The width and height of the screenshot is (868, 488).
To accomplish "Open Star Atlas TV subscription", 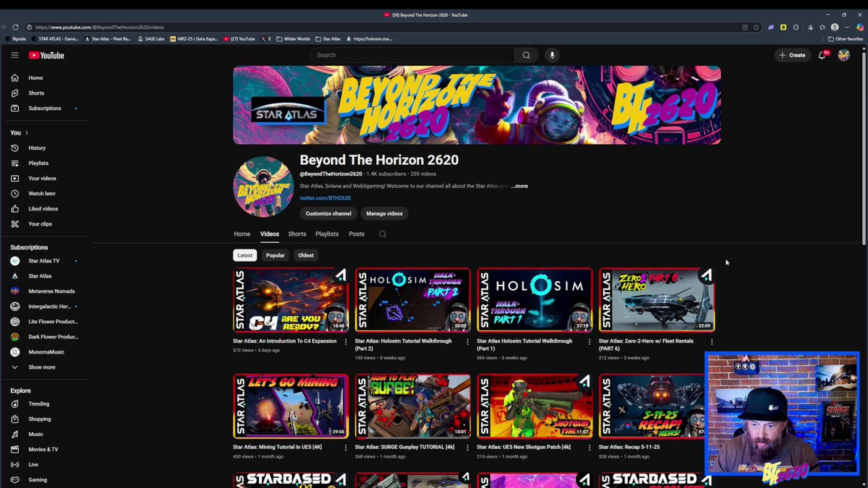I will [x=45, y=261].
